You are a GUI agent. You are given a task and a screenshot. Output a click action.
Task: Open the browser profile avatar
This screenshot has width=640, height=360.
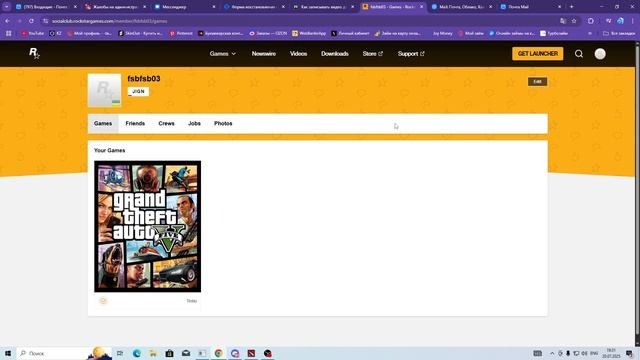pos(620,21)
